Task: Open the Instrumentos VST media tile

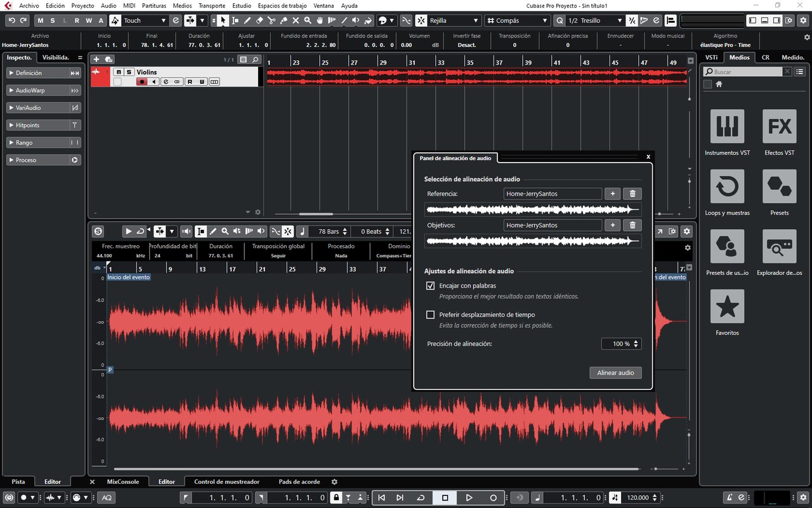Action: click(727, 126)
